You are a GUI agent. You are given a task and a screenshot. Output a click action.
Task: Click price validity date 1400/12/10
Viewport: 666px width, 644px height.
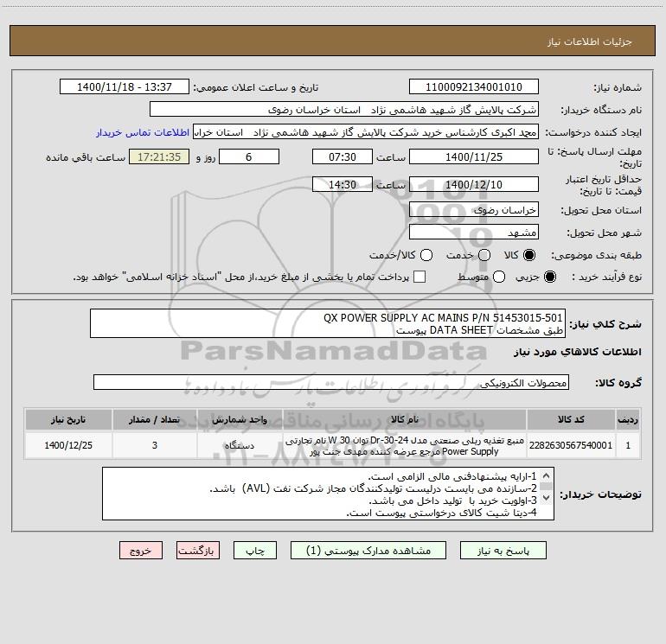[x=474, y=184]
